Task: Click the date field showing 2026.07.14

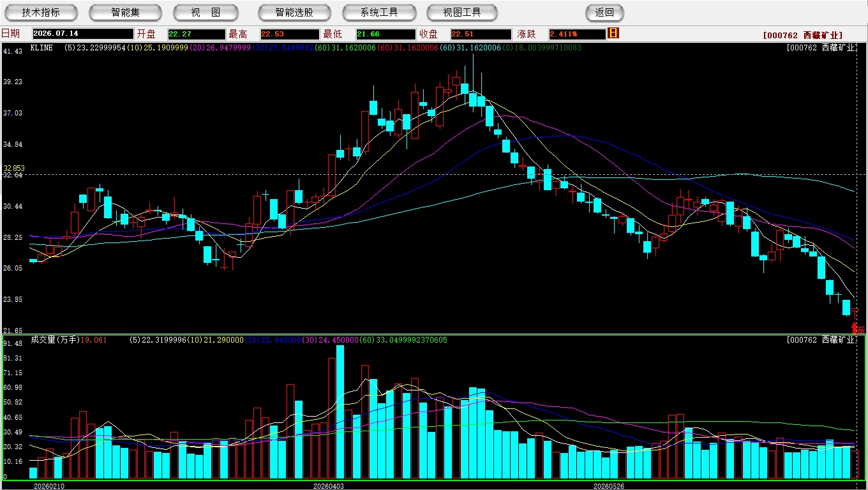Action: [x=83, y=34]
